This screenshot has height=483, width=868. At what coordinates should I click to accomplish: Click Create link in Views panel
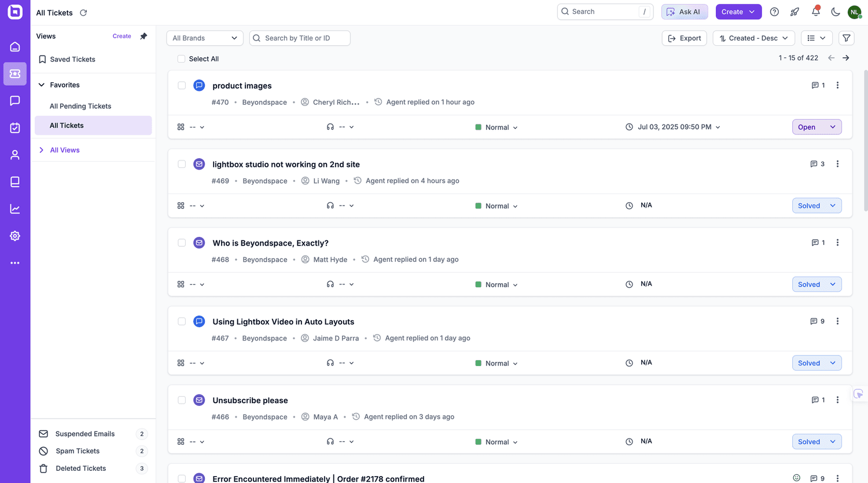122,36
